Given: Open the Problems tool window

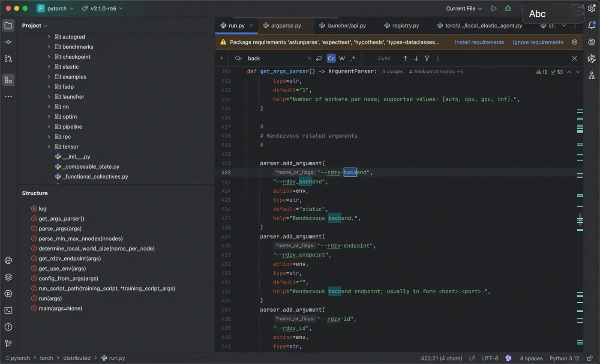Looking at the screenshot, I should coord(8,327).
